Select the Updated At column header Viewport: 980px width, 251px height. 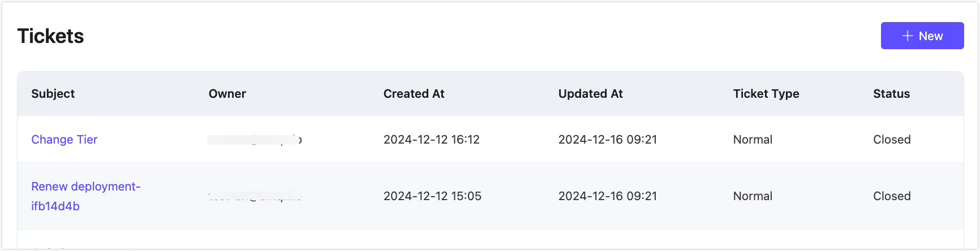click(x=591, y=94)
